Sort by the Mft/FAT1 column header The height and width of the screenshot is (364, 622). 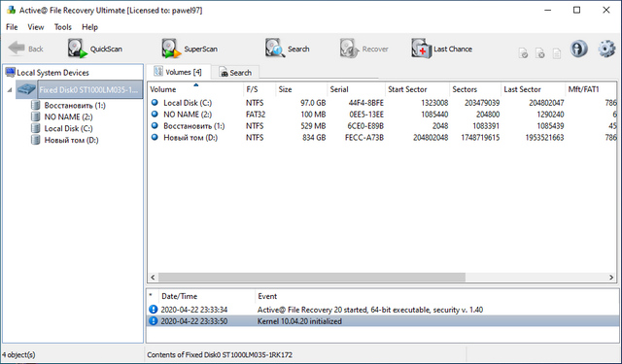(x=591, y=89)
